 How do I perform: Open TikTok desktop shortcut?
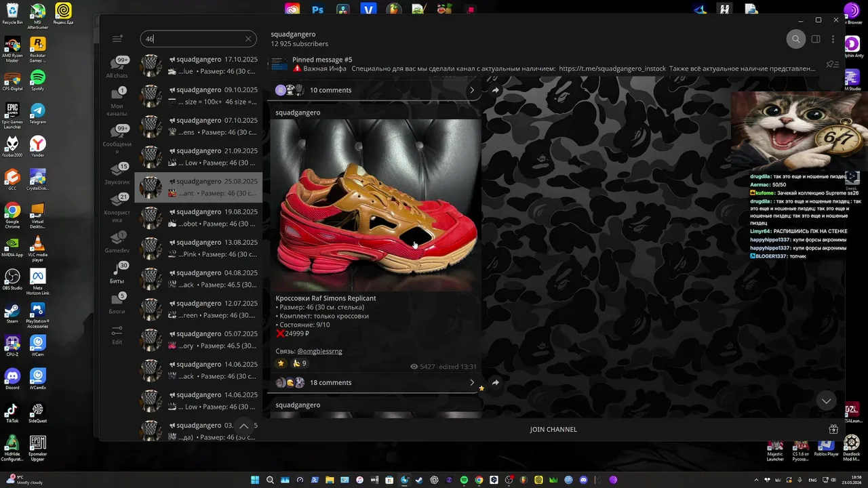coord(12,411)
